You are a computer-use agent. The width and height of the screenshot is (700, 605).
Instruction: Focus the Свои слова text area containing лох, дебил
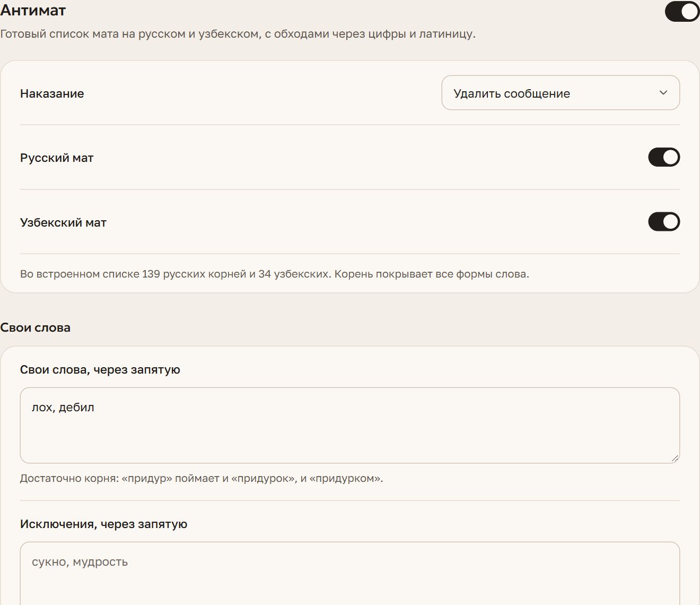(x=350, y=425)
